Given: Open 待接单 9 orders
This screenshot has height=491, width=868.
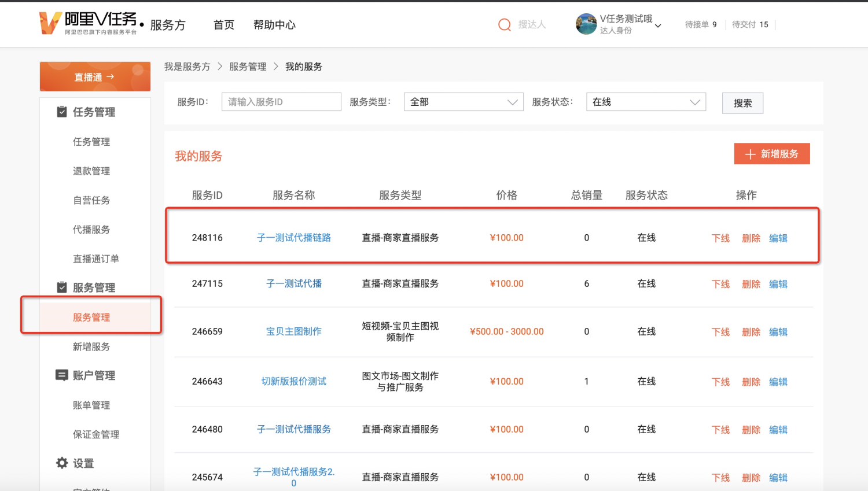Looking at the screenshot, I should tap(701, 24).
